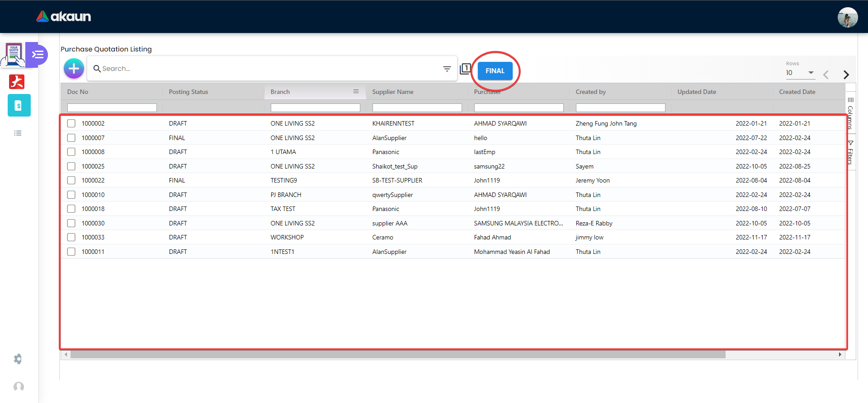Select the teal invoice document sidebar icon

click(x=19, y=106)
